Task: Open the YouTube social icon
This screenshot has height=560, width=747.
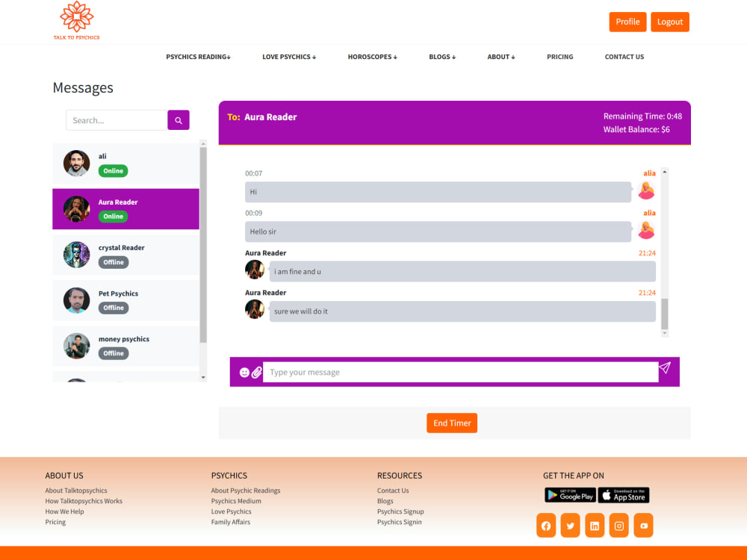Action: coord(644,525)
